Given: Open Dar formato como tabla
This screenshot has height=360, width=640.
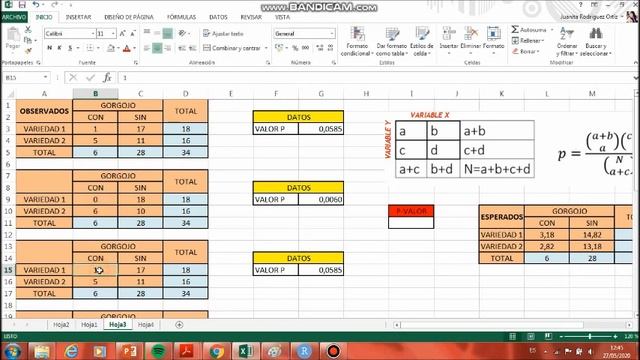Looking at the screenshot, I should pyautogui.click(x=392, y=42).
